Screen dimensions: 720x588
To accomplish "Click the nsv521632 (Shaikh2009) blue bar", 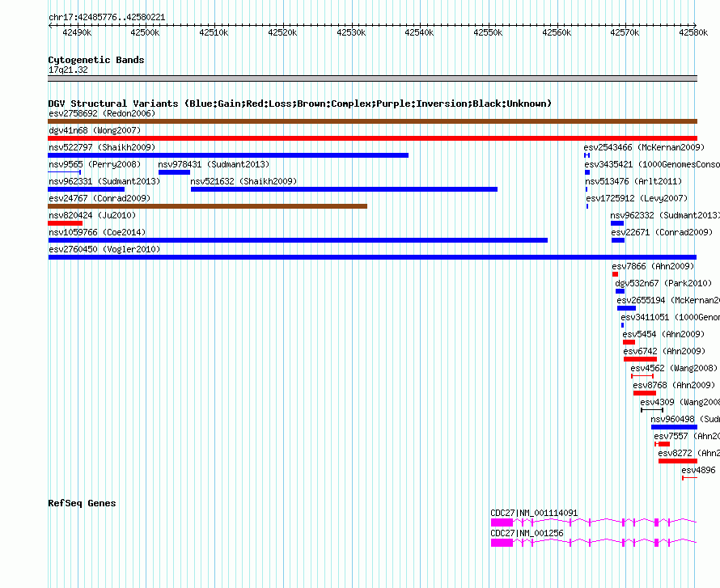I will [344, 189].
